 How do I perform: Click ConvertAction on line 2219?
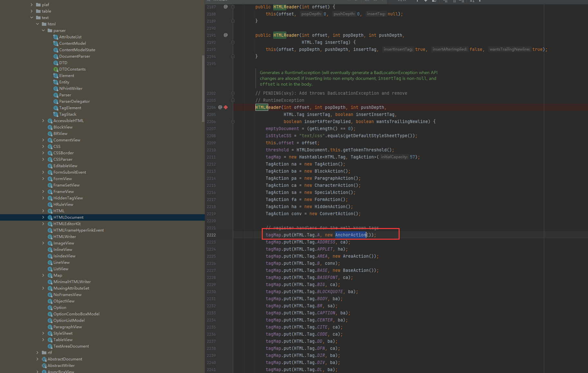[337, 214]
